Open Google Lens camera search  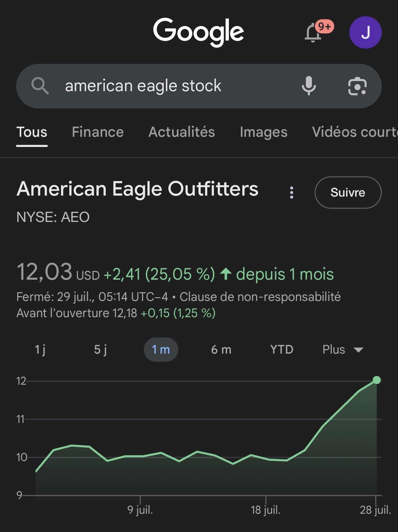pos(357,86)
